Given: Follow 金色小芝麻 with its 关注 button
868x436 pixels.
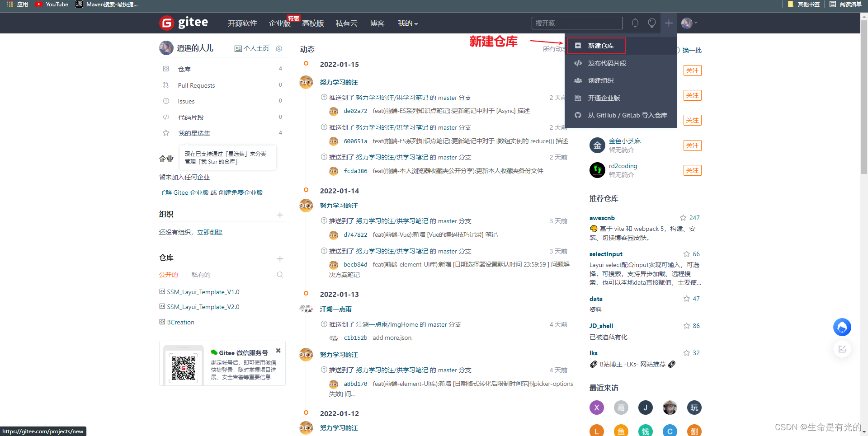Looking at the screenshot, I should (692, 145).
